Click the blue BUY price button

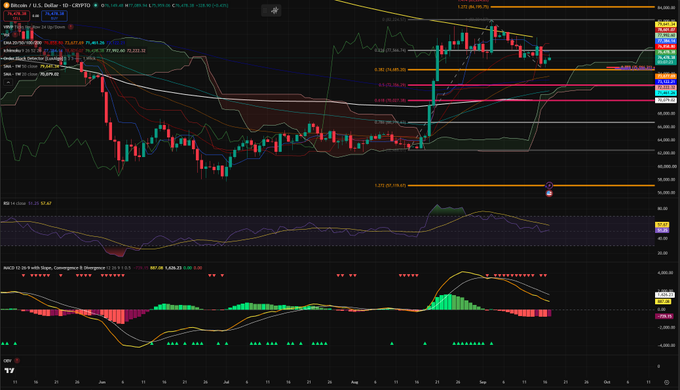click(54, 16)
